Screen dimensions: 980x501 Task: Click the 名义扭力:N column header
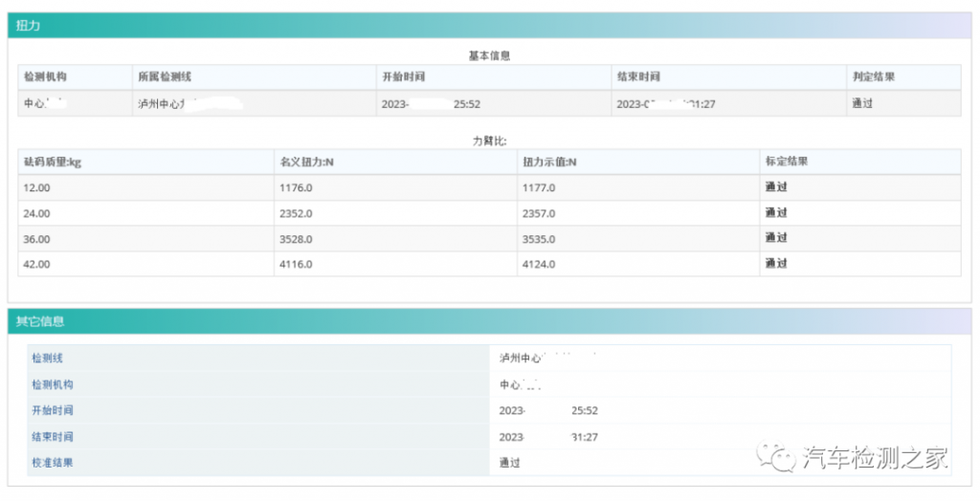(306, 162)
